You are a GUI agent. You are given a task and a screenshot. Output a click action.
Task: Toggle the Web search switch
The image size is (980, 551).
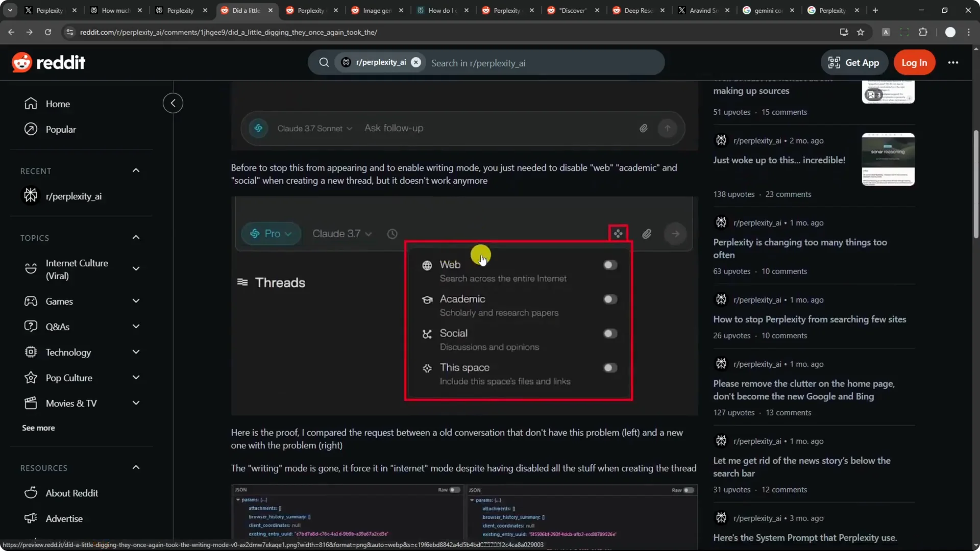coord(610,265)
